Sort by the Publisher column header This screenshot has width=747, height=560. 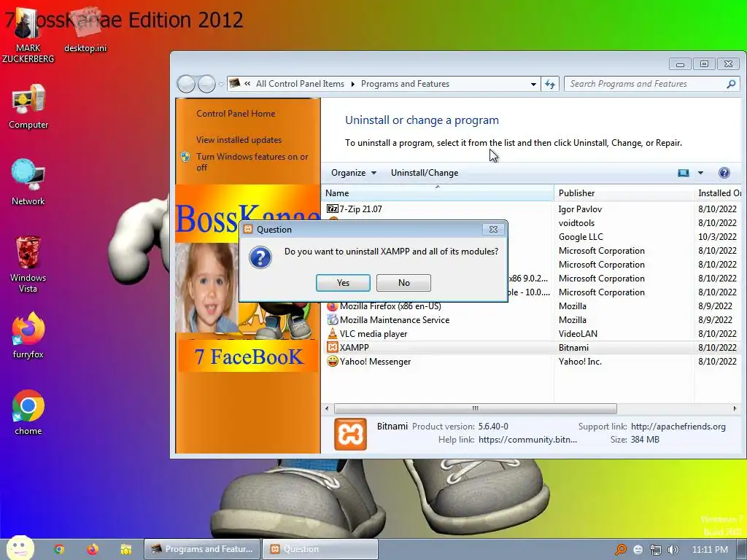[624, 192]
